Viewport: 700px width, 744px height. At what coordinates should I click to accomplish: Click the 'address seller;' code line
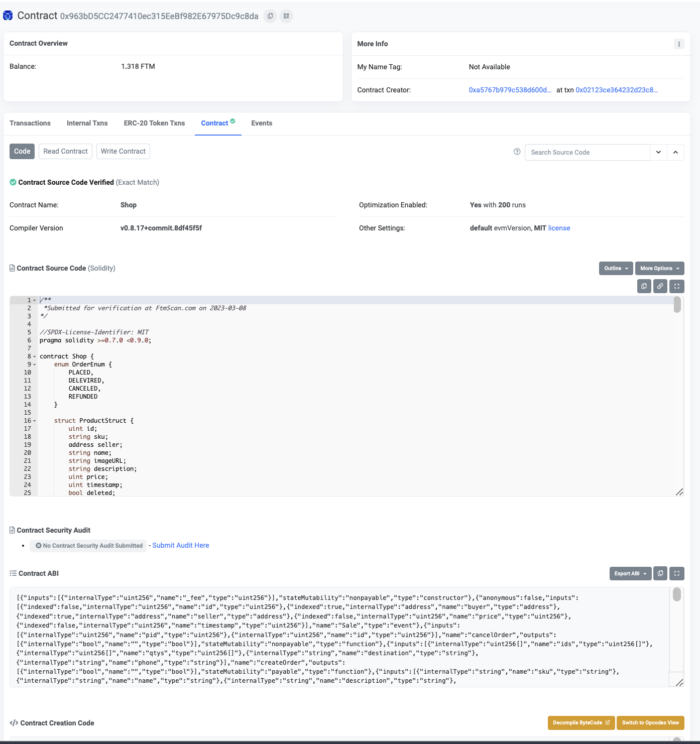(x=95, y=445)
